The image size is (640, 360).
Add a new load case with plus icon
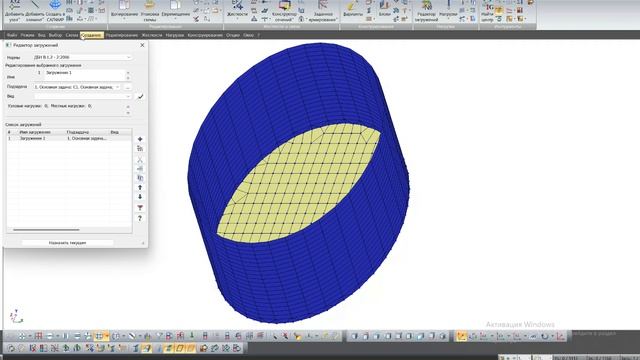pyautogui.click(x=140, y=139)
